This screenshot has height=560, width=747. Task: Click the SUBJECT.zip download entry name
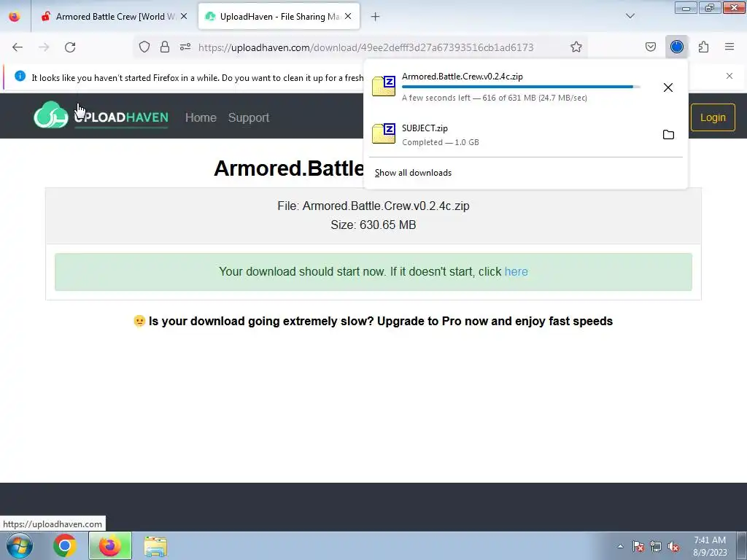[x=425, y=128]
